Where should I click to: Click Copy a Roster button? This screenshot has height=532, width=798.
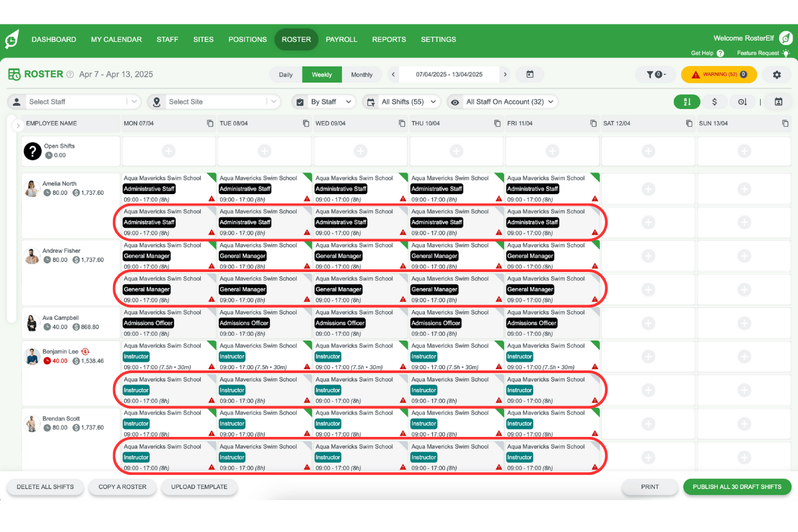point(123,487)
